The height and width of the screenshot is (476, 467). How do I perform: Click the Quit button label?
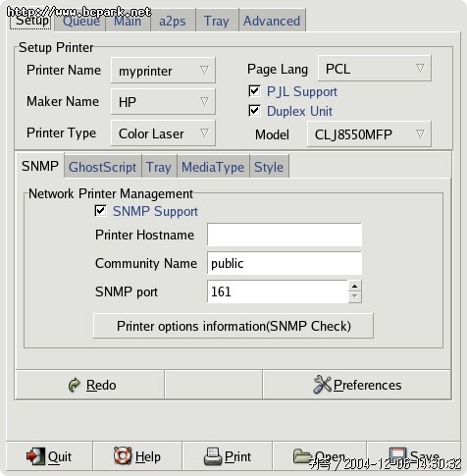click(60, 456)
